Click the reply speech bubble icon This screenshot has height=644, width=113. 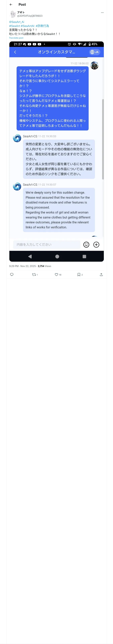pos(12,275)
